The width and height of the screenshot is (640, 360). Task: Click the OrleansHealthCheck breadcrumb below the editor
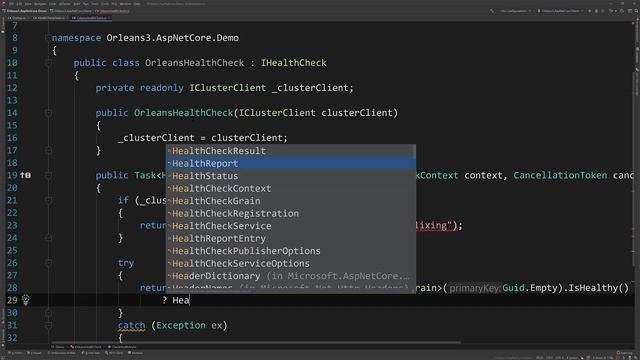point(87,347)
